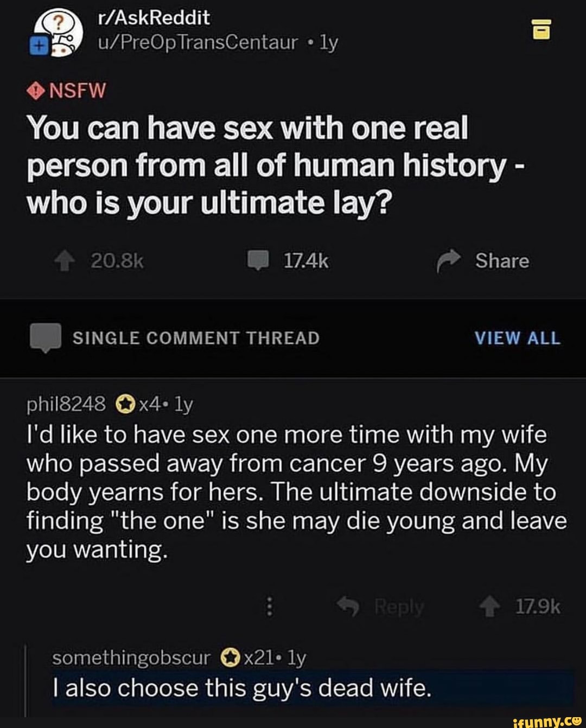
Task: Click the ifunny.co watermark
Action: pos(547,721)
